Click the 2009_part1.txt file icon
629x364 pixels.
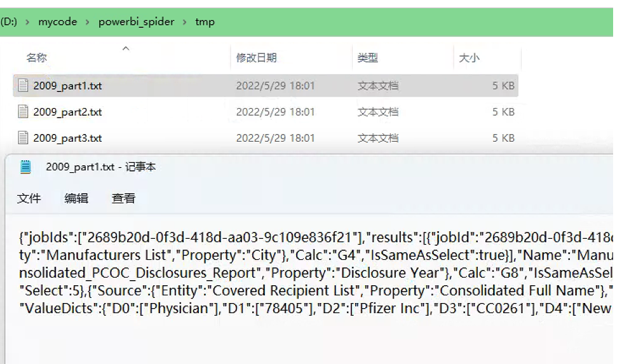coord(24,85)
